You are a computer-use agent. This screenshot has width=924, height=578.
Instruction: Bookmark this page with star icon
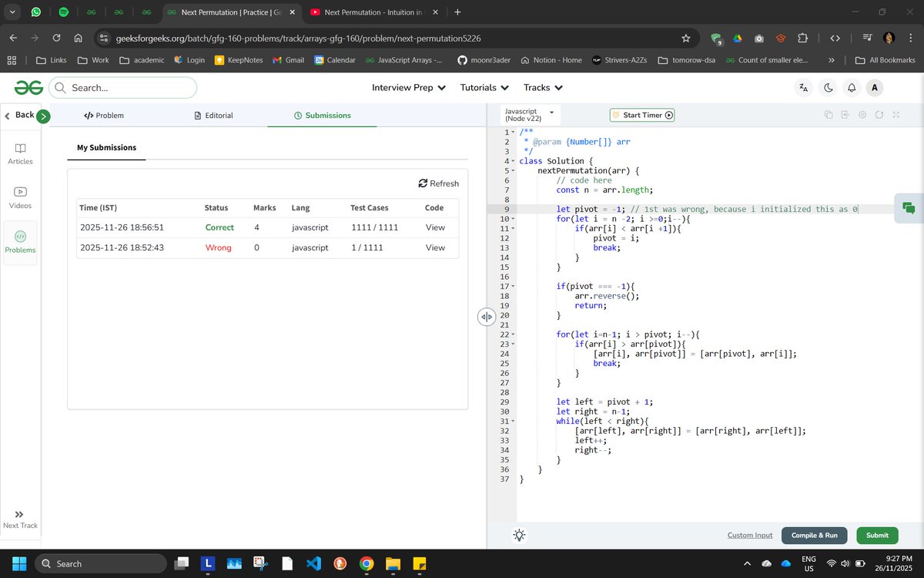click(x=685, y=38)
